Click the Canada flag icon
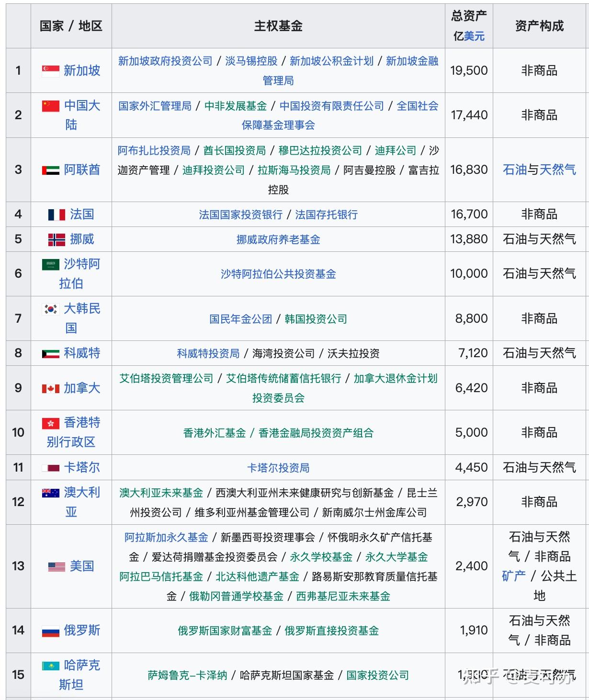589x700 pixels. coord(50,388)
